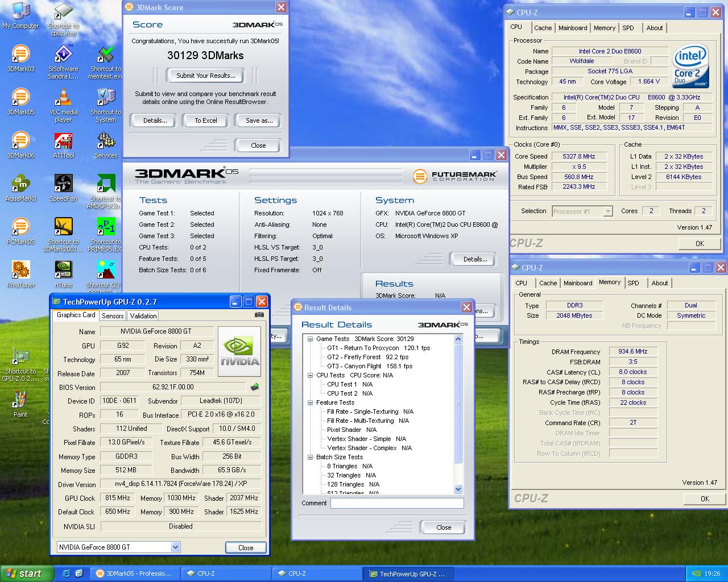Click the GPU-Z screenshot camera icon
The height and width of the screenshot is (582, 728).
point(259,315)
